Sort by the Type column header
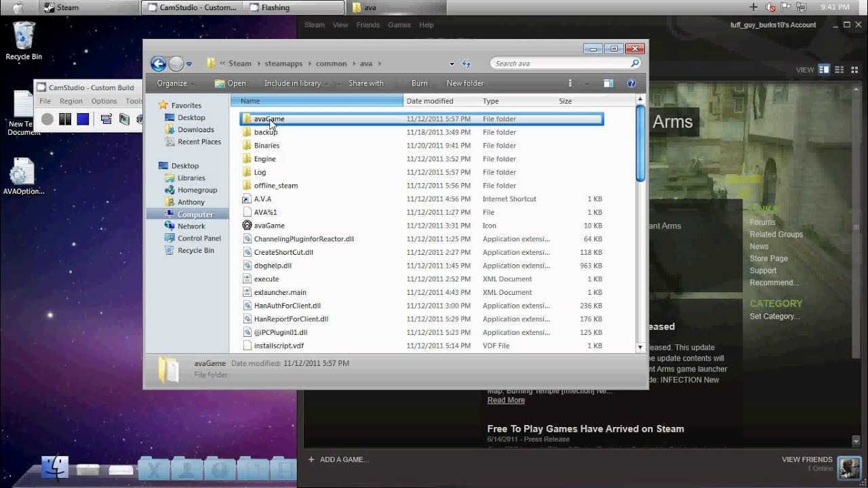Screen dimensions: 868x488 click(x=517, y=101)
